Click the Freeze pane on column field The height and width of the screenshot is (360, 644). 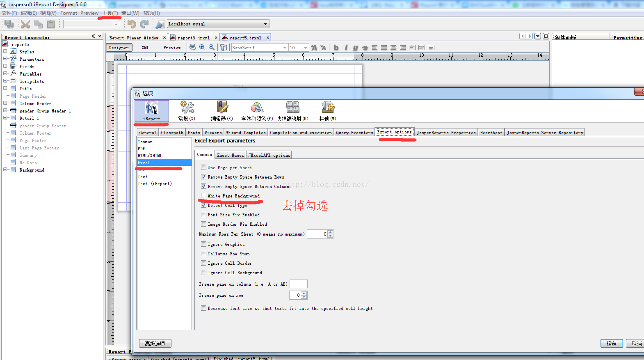[x=299, y=284]
